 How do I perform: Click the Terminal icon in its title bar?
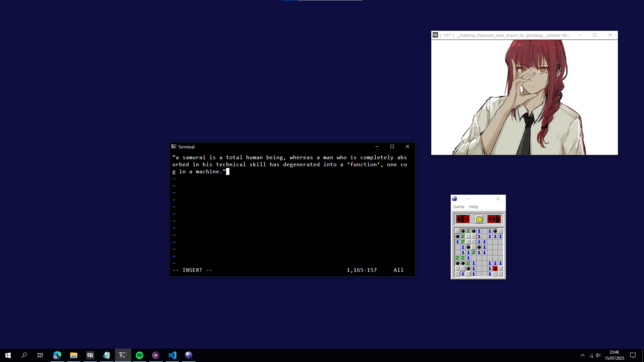pyautogui.click(x=174, y=147)
